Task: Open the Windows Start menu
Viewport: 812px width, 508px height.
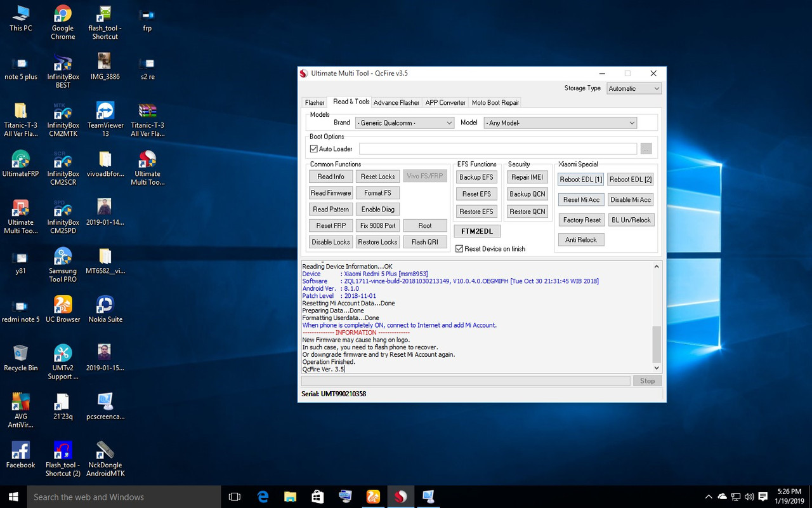Action: [x=13, y=497]
